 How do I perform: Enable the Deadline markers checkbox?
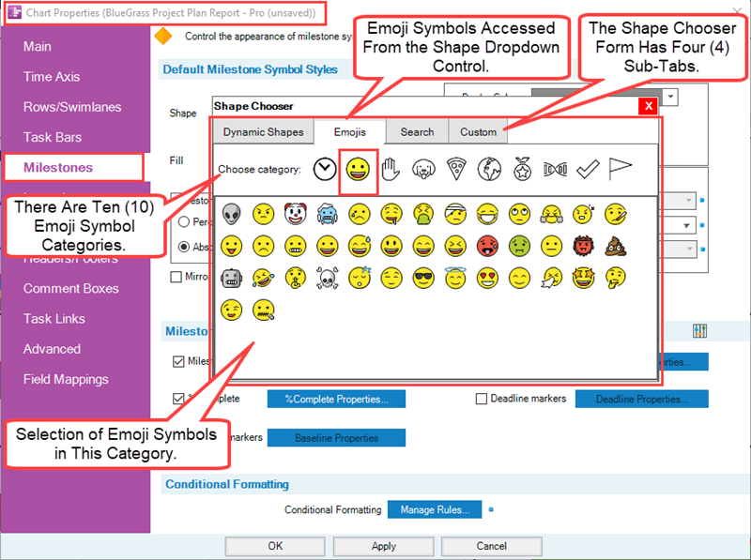[x=480, y=399]
